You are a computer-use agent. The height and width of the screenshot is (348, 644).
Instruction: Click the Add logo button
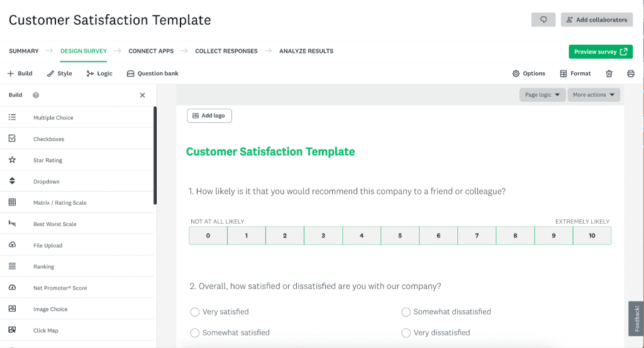(x=209, y=116)
